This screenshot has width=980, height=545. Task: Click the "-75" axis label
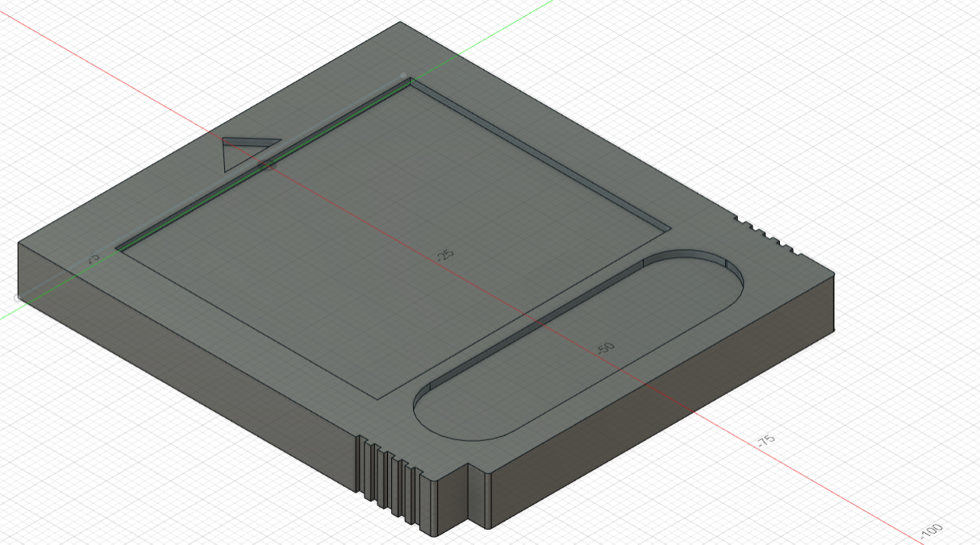pos(765,440)
